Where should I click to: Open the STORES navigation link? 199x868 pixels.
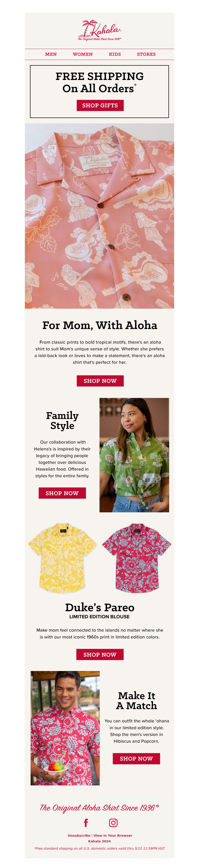tap(146, 54)
